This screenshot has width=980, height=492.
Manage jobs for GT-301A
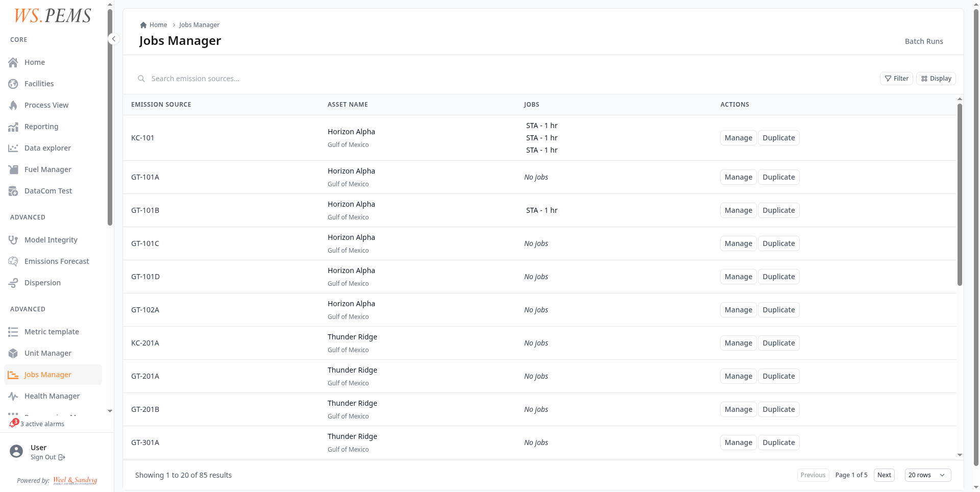pyautogui.click(x=738, y=442)
